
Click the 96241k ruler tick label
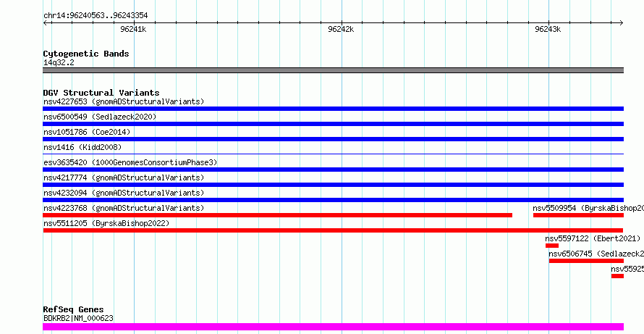[133, 30]
